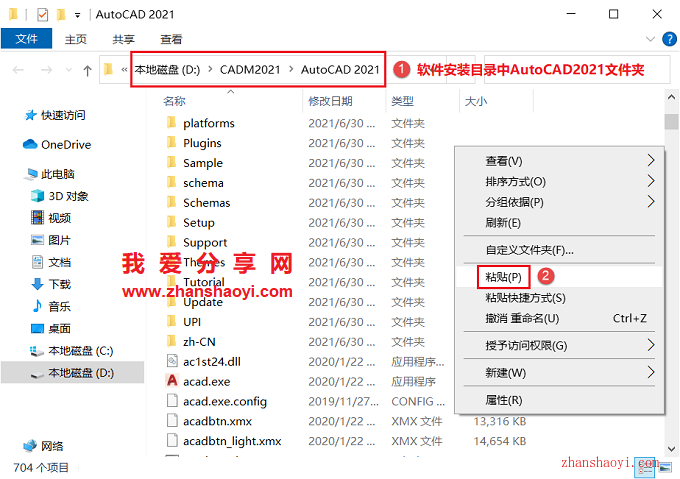Open quick access toolbar customize dropdown

pos(77,16)
